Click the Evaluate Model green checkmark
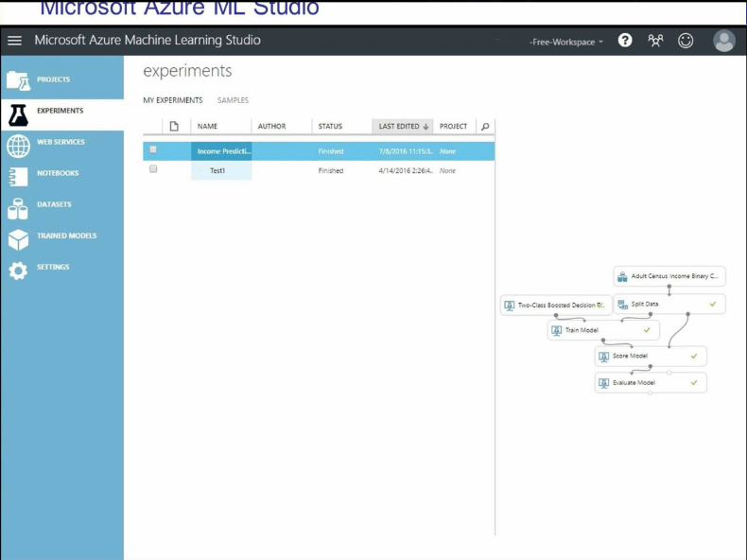This screenshot has height=560, width=747. click(x=694, y=382)
